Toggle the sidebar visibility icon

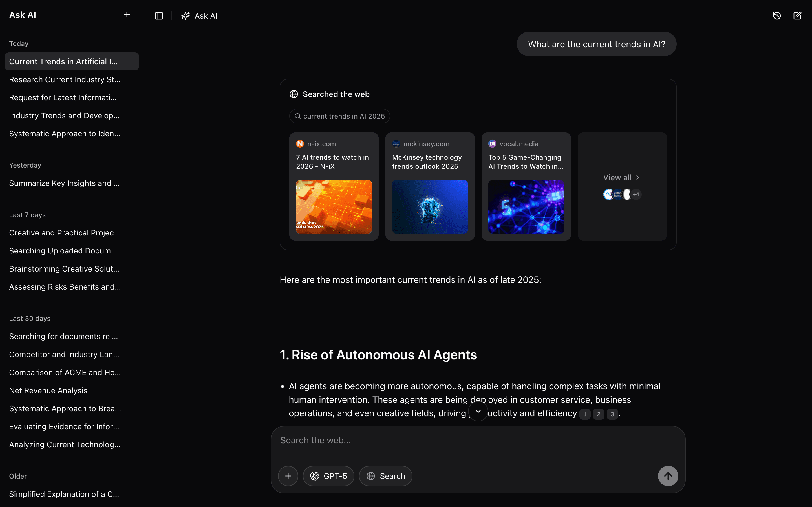tap(158, 15)
